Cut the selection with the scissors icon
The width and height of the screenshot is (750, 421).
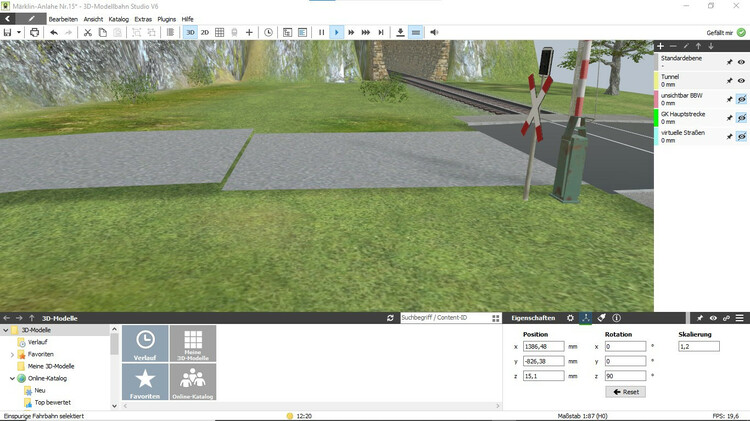tap(88, 33)
